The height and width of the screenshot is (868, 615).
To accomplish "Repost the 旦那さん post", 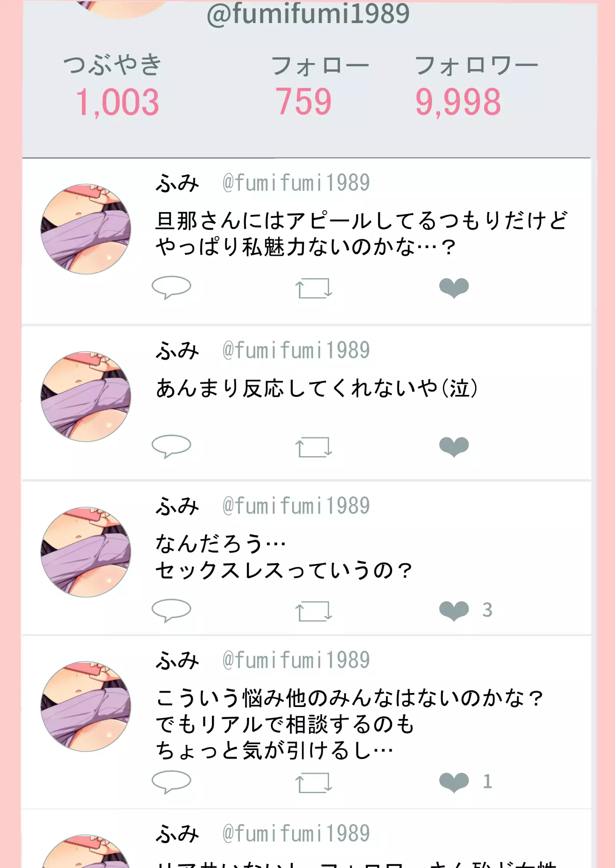I will pos(313,288).
